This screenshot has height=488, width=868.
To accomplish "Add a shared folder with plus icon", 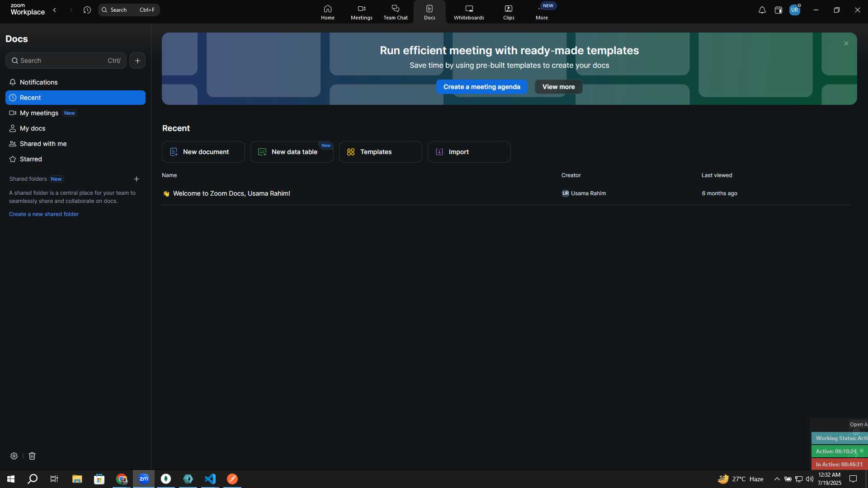I will (x=137, y=179).
